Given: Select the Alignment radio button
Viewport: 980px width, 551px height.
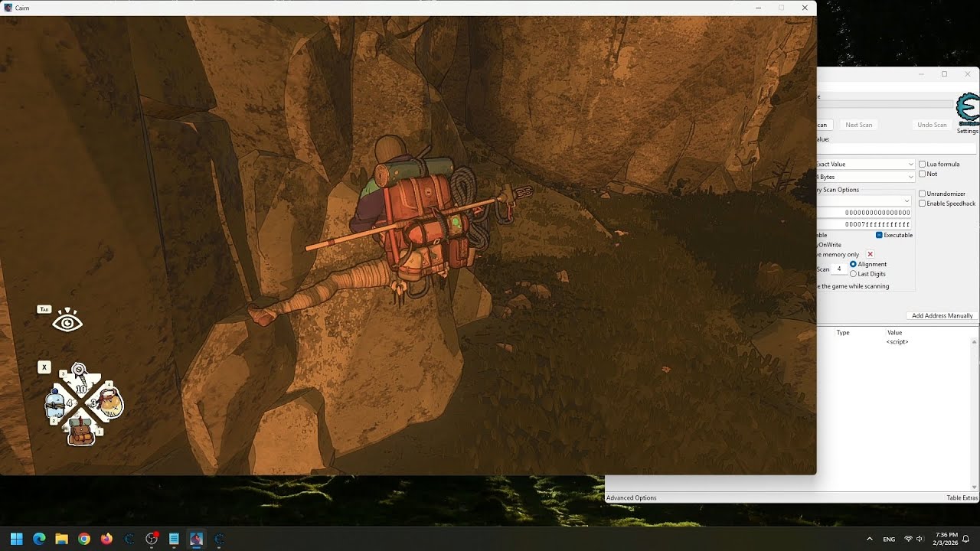Looking at the screenshot, I should click(x=854, y=264).
